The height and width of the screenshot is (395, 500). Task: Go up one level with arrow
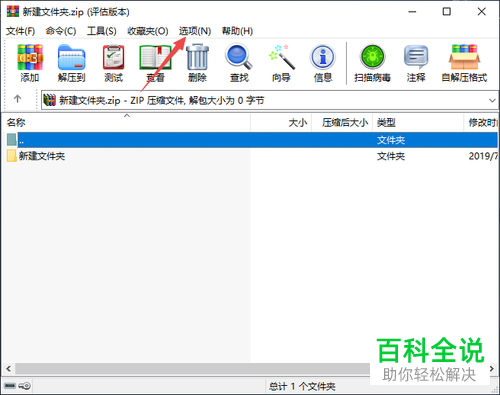(17, 99)
